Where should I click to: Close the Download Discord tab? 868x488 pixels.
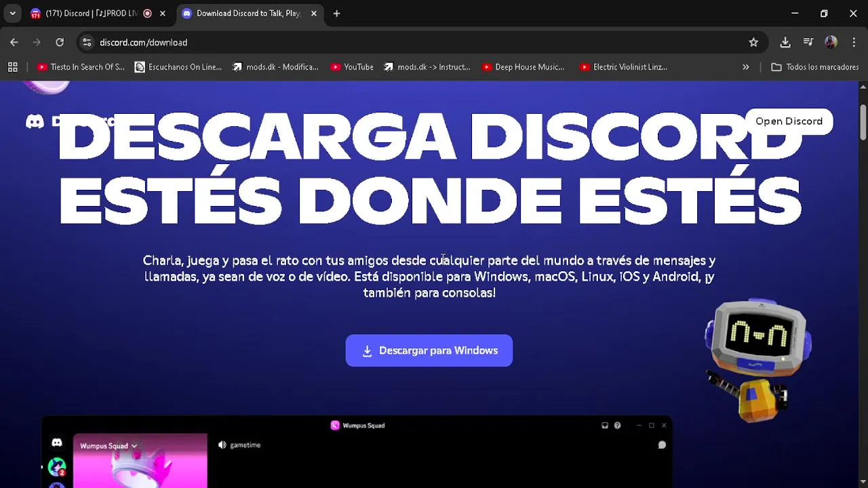tap(313, 14)
